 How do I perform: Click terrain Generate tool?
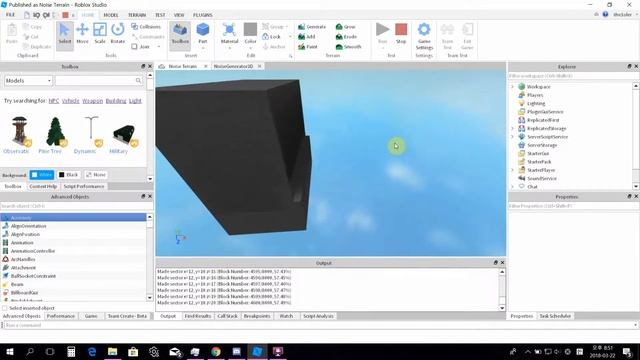coord(312,27)
